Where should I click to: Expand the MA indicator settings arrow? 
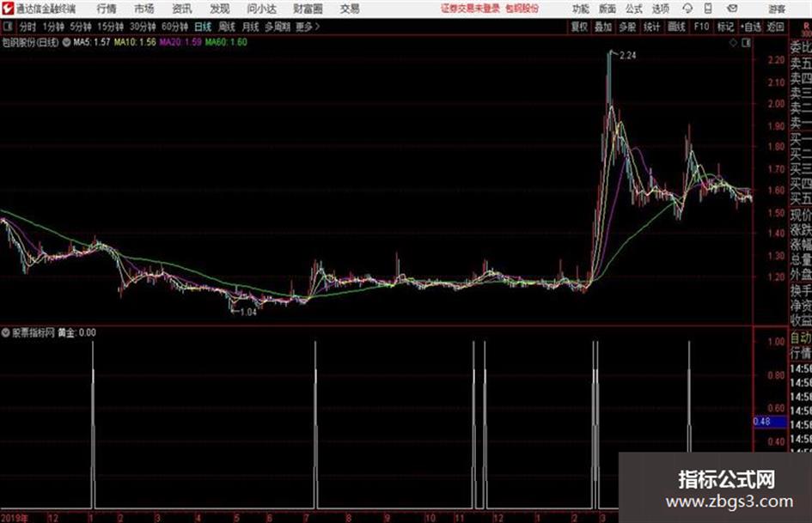coord(66,42)
